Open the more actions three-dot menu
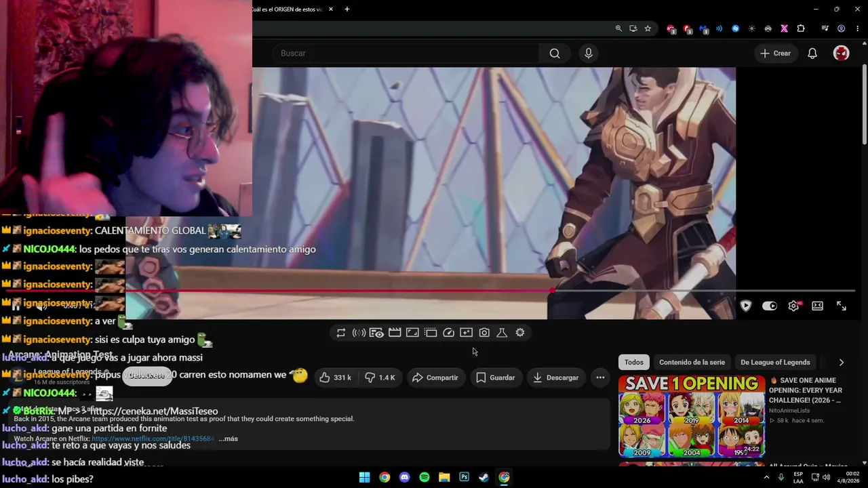 pos(600,378)
